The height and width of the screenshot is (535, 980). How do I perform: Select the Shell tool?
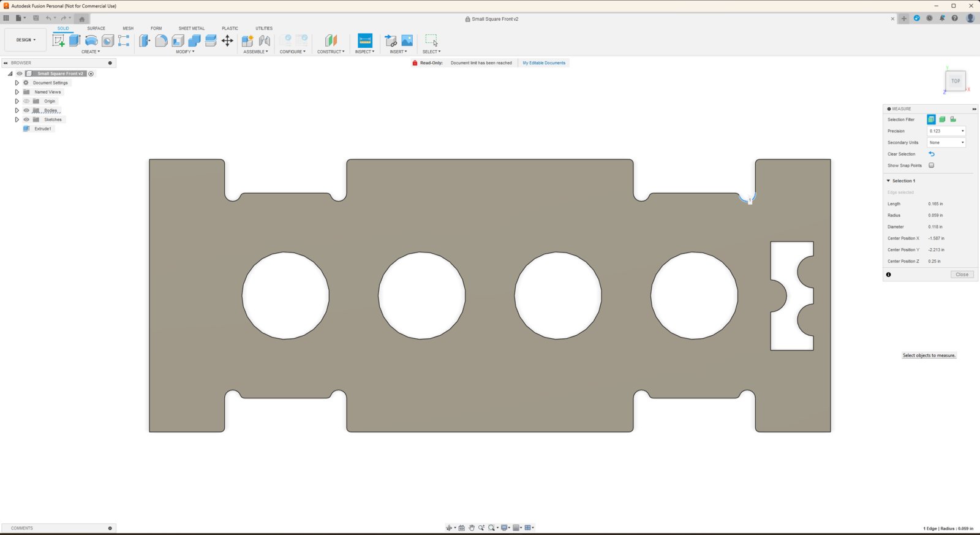tap(178, 40)
